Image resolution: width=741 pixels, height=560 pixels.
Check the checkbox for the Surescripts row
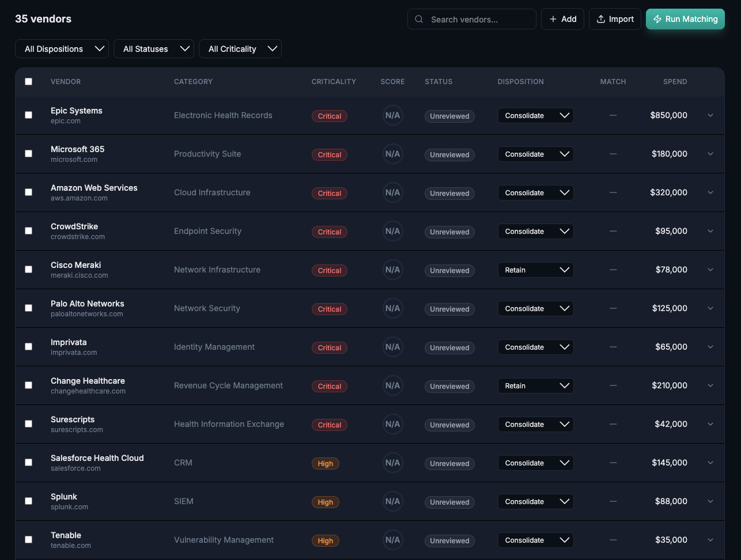(28, 423)
